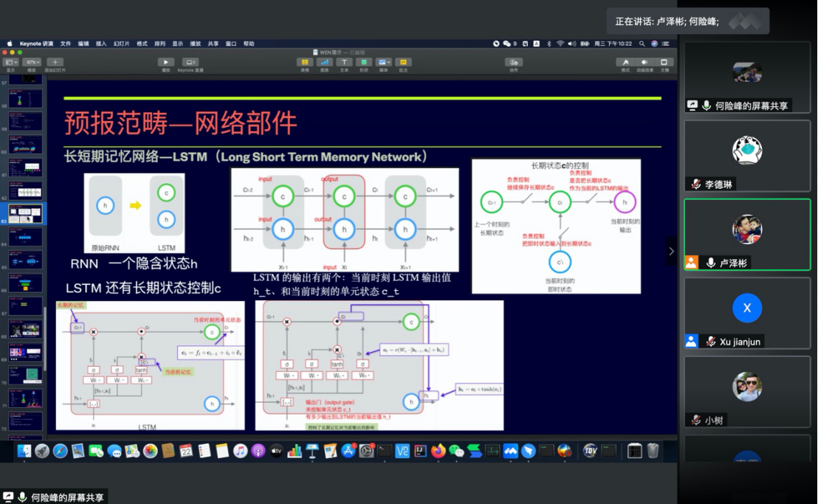This screenshot has height=504, width=818.
Task: Click the add slide (添加幻灯片) plus button
Action: tap(55, 63)
